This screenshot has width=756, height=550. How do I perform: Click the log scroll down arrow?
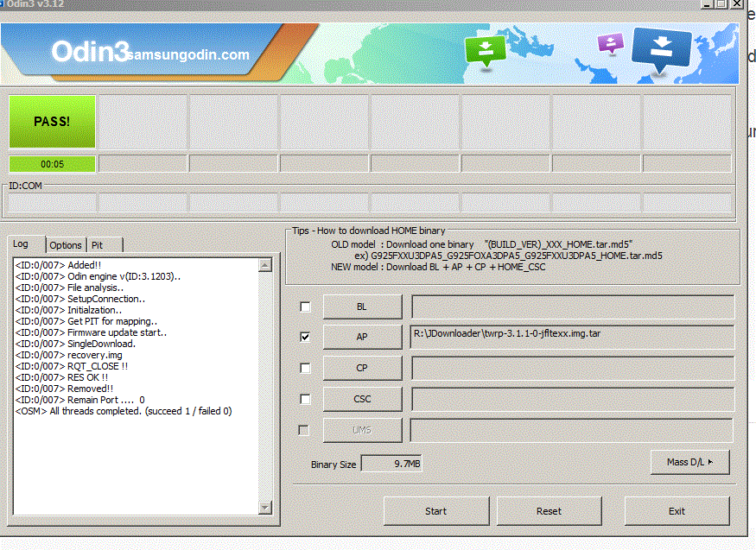point(265,508)
